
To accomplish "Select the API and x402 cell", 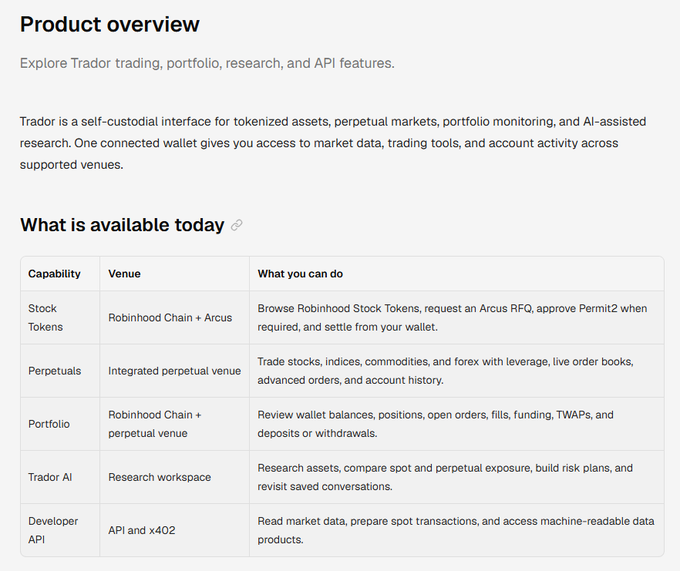I will click(x=175, y=530).
